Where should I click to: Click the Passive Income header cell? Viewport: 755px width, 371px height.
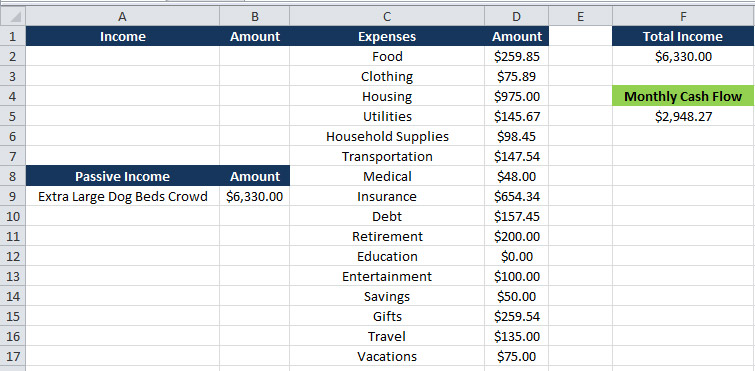122,176
